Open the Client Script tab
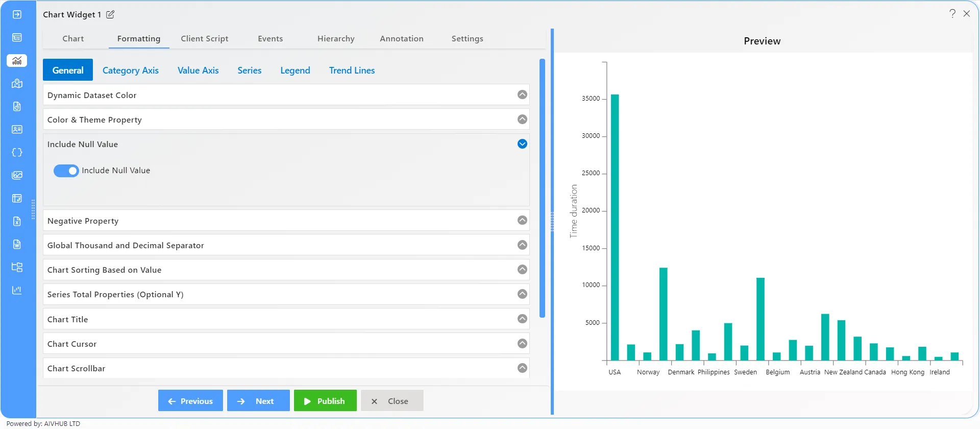The image size is (980, 429). (204, 39)
